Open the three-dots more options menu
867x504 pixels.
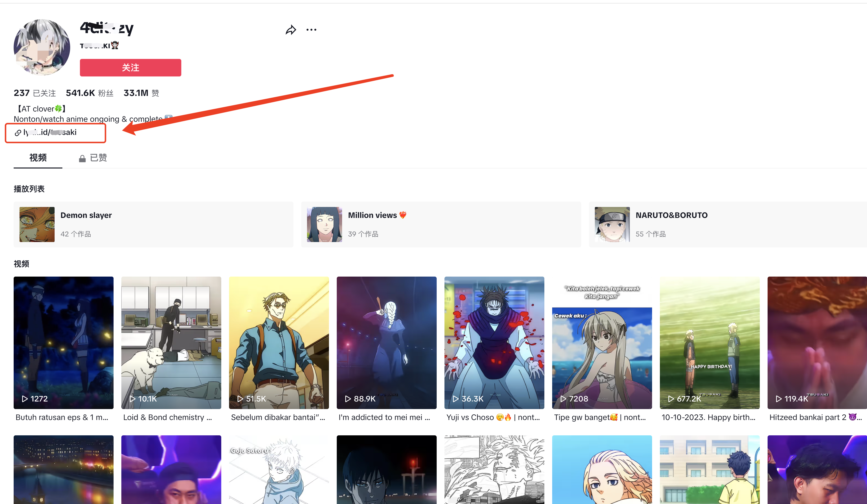(x=311, y=30)
